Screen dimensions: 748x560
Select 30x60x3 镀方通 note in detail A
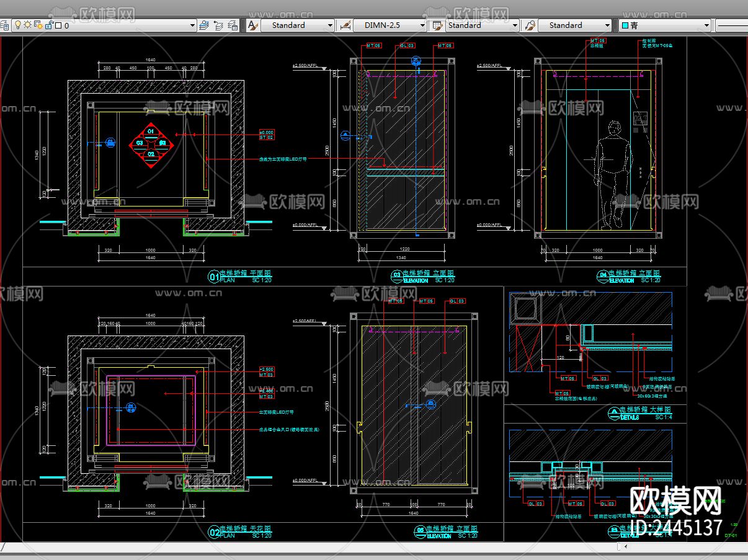click(x=652, y=395)
